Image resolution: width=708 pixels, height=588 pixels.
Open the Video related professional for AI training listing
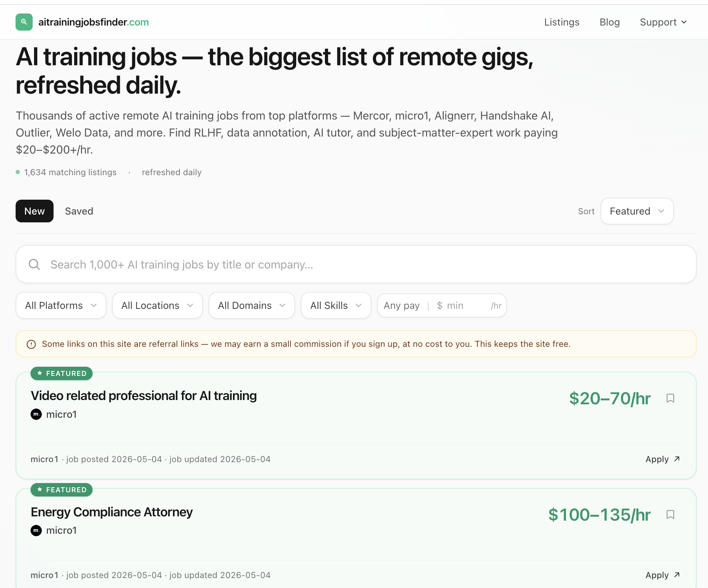point(144,396)
